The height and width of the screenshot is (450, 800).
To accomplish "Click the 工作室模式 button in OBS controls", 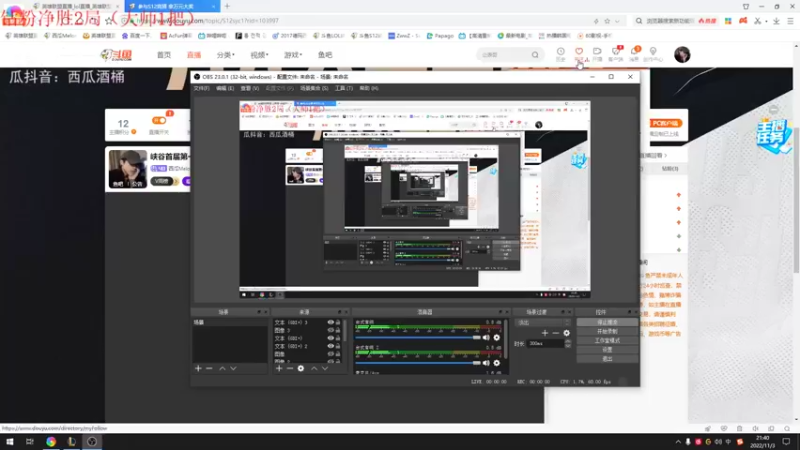I will point(607,341).
